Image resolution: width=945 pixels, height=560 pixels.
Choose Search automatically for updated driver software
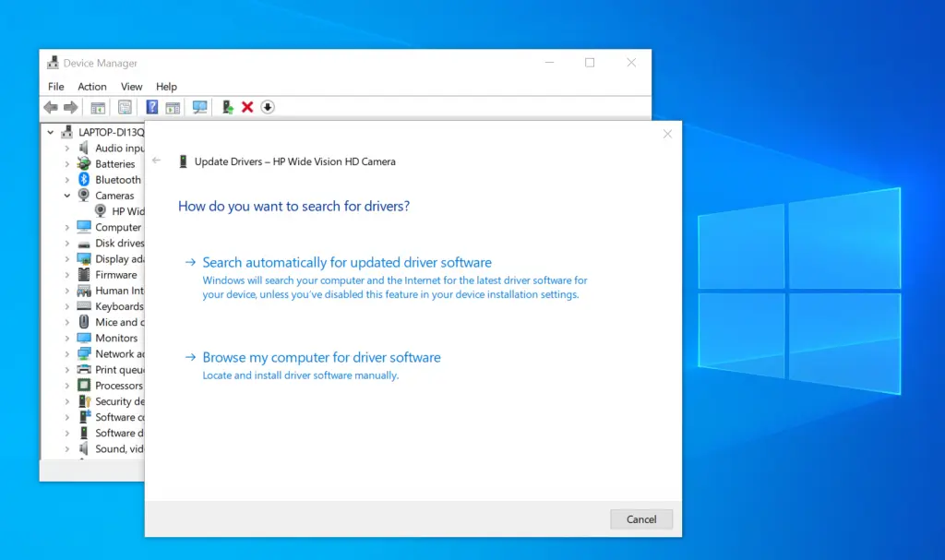tap(347, 263)
